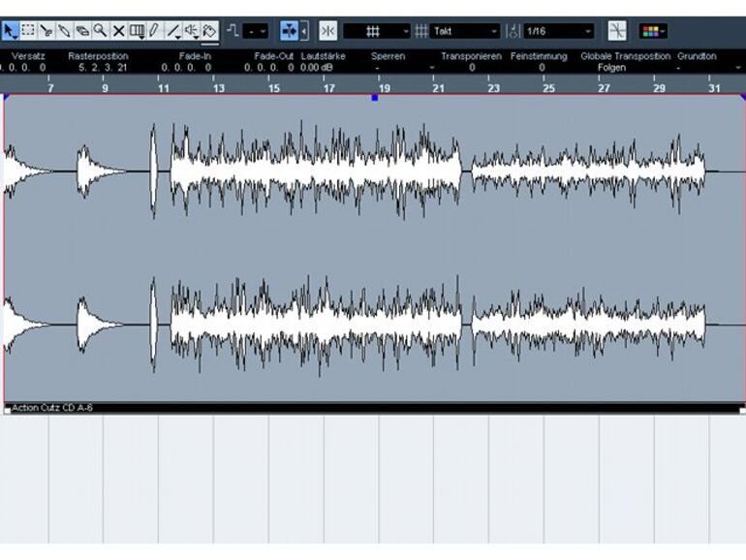Screen dimensions: 746x560
Task: Click the Lautstärke label
Action: (x=323, y=56)
